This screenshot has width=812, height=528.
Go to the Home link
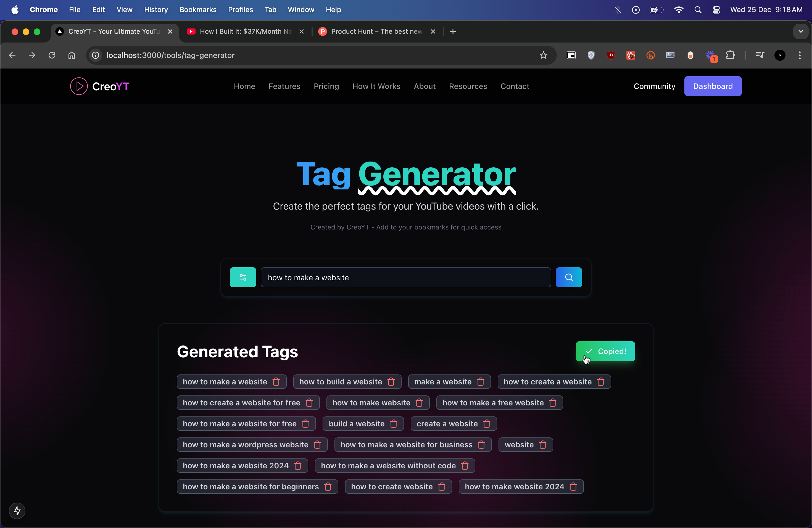[244, 86]
